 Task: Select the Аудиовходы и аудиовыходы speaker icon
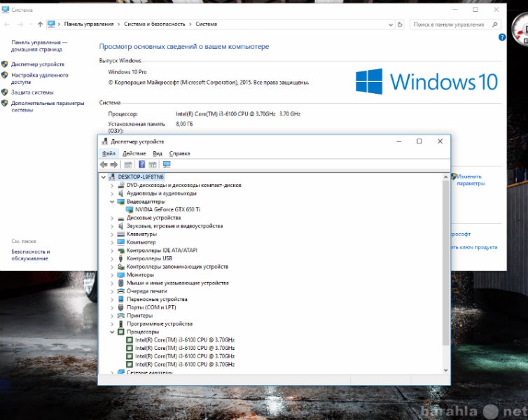click(121, 193)
